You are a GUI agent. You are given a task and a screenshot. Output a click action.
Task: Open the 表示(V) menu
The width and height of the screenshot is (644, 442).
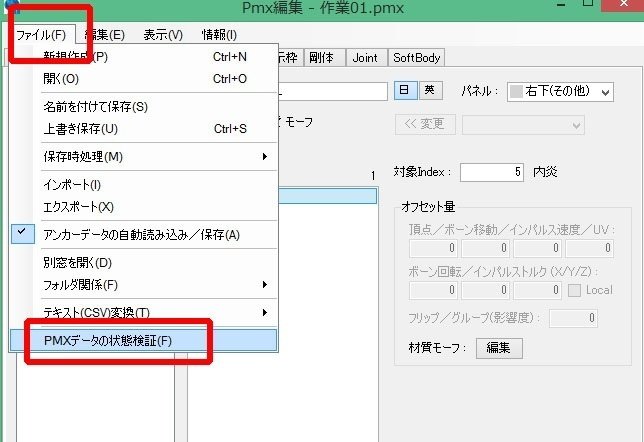pyautogui.click(x=163, y=35)
